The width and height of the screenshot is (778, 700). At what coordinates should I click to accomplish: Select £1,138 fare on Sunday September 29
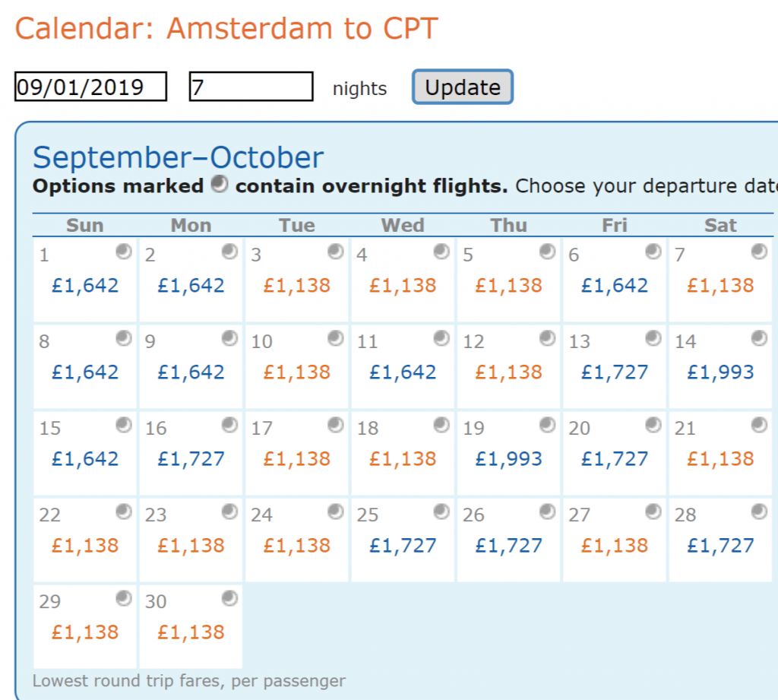[x=85, y=632]
